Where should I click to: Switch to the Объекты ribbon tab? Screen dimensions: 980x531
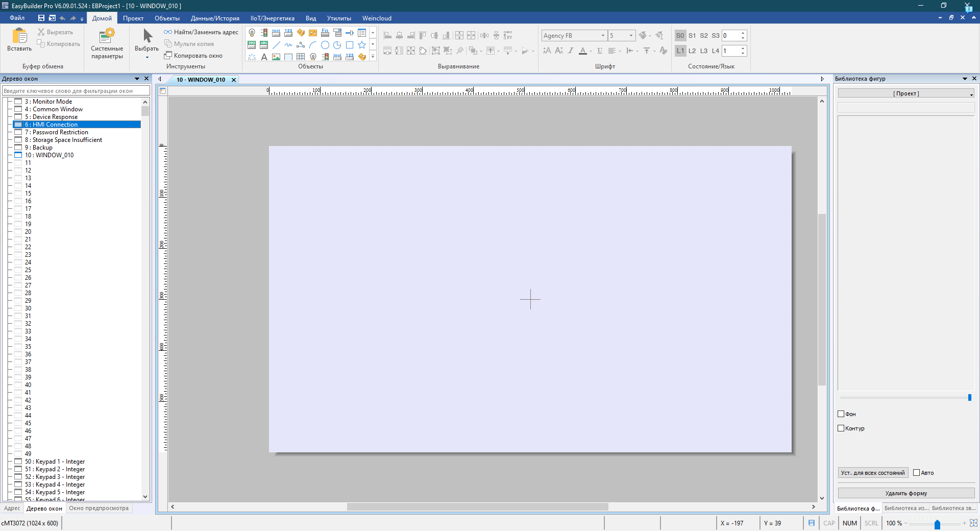click(x=167, y=18)
